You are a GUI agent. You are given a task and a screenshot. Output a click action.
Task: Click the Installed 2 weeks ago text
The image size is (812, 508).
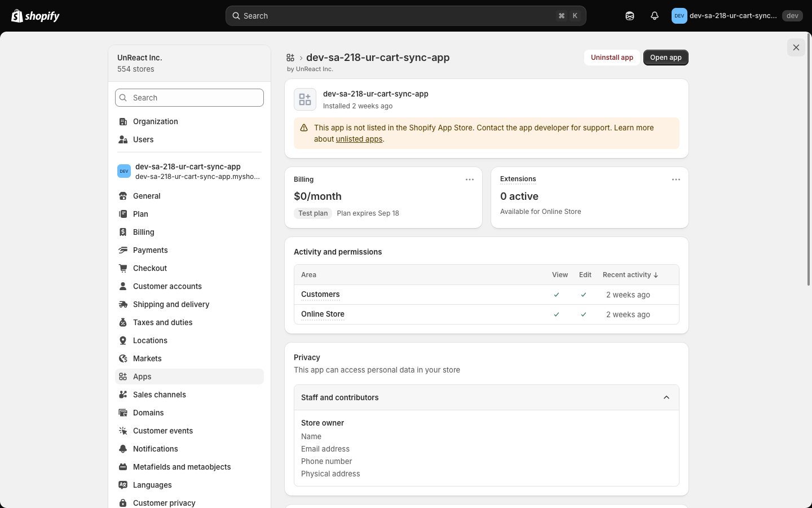pyautogui.click(x=358, y=106)
